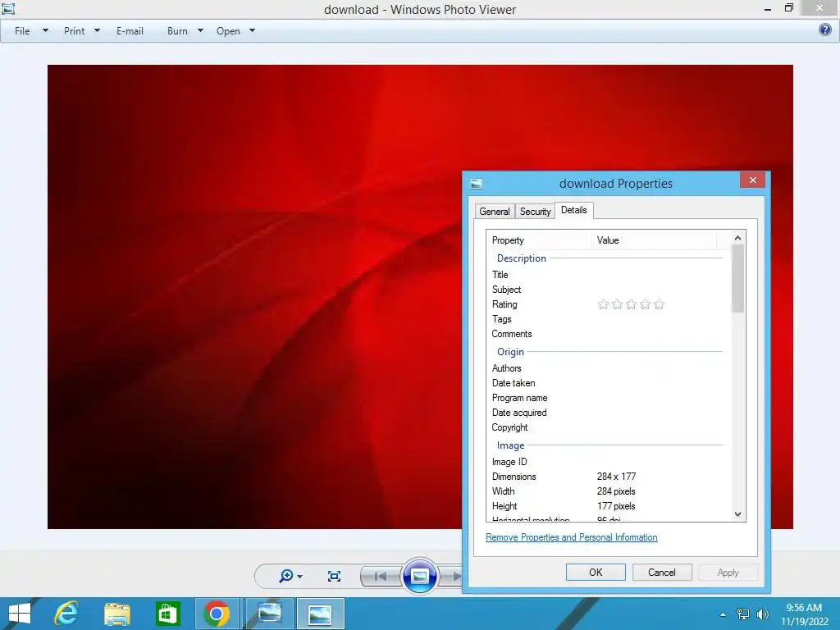This screenshot has width=840, height=630.
Task: Click the Open menu label
Action: pos(228,31)
